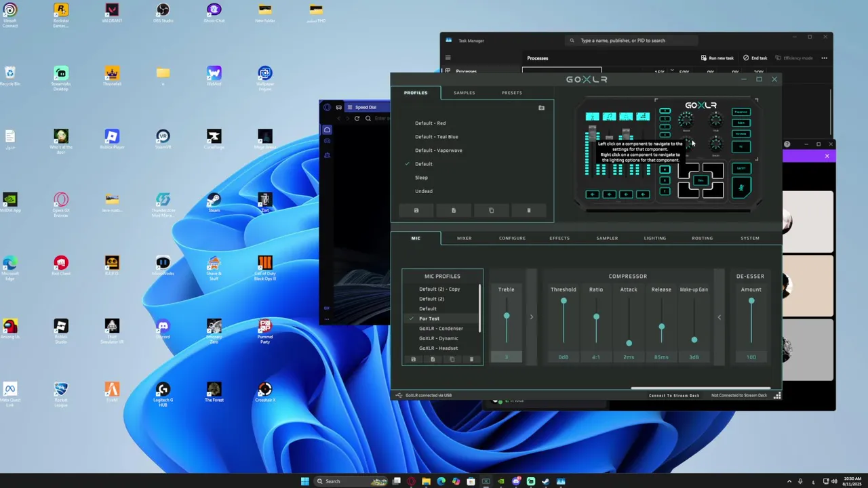
Task: Open the Discord taskbar icon
Action: (516, 481)
